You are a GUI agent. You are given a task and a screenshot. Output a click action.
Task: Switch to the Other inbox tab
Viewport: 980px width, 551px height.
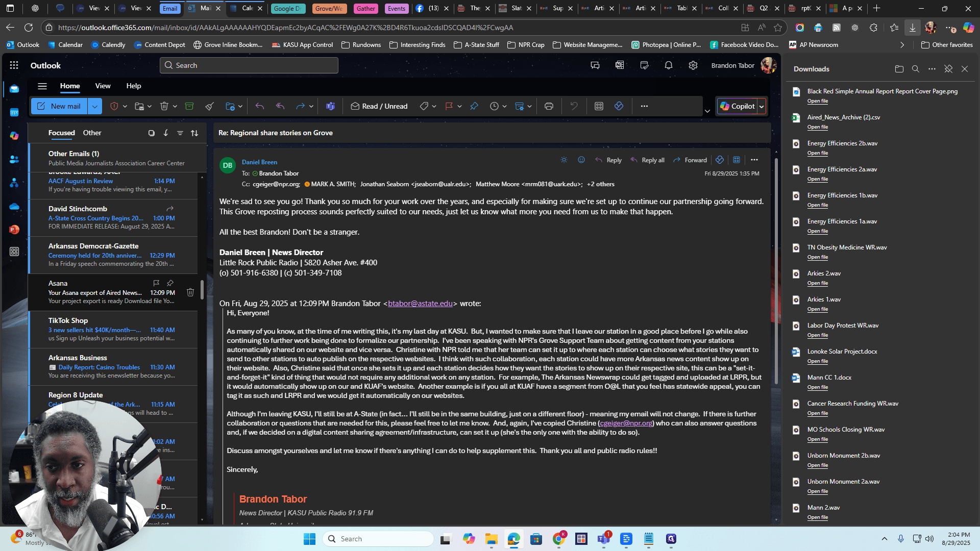coord(92,133)
